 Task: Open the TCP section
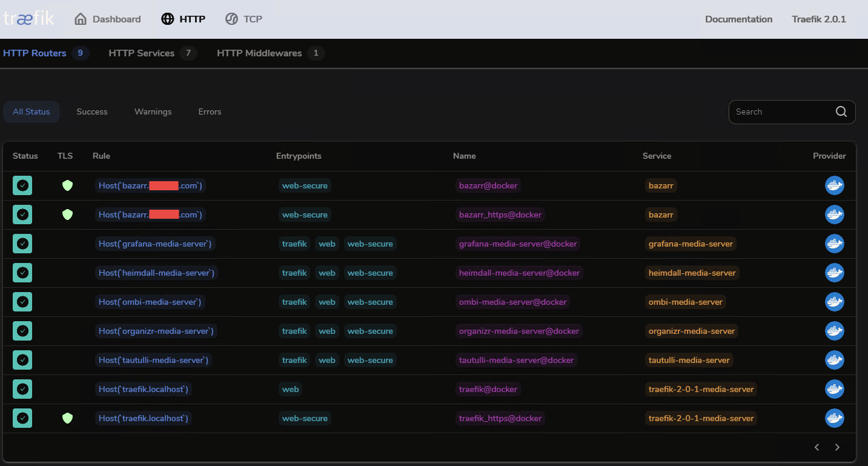point(244,19)
